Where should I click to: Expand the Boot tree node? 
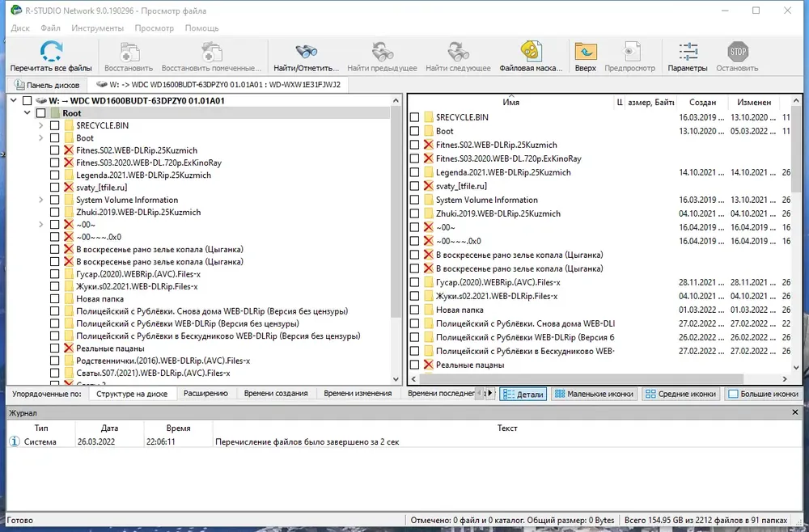[40, 137]
